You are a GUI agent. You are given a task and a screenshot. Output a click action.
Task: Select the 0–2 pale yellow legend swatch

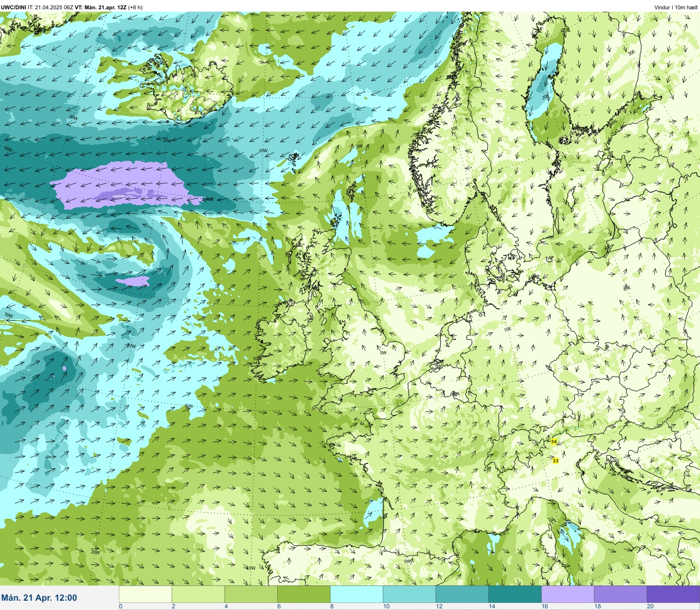pos(145,594)
